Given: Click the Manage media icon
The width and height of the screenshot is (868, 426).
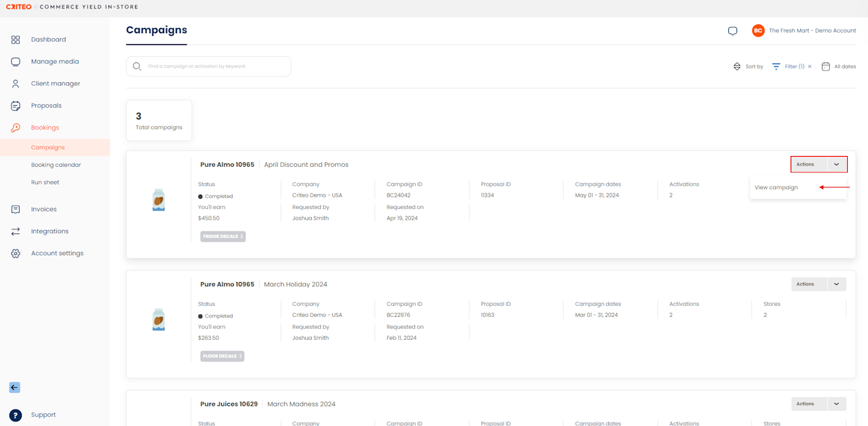Looking at the screenshot, I should (x=16, y=62).
